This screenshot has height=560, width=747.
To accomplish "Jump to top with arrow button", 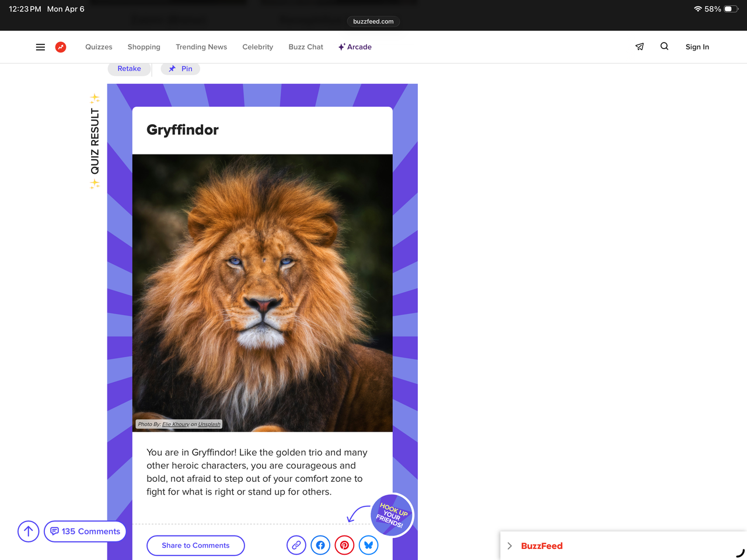I will (x=28, y=531).
